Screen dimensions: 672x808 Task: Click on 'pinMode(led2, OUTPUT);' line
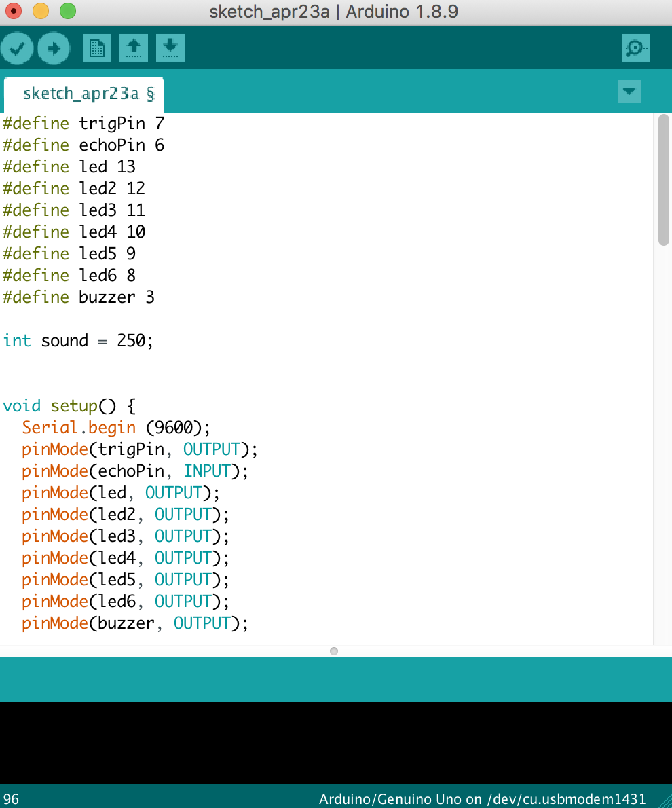click(x=125, y=514)
